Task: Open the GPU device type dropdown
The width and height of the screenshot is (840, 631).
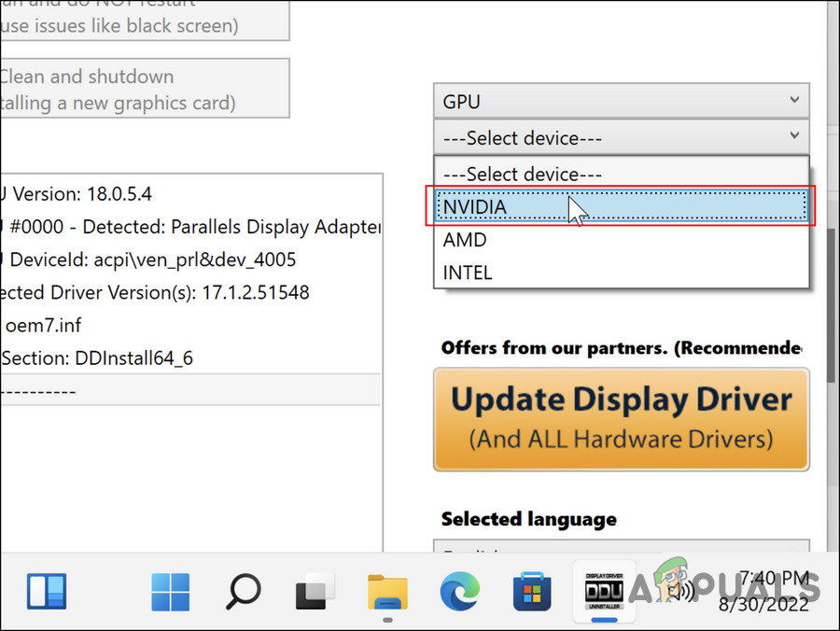Action: coord(622,101)
